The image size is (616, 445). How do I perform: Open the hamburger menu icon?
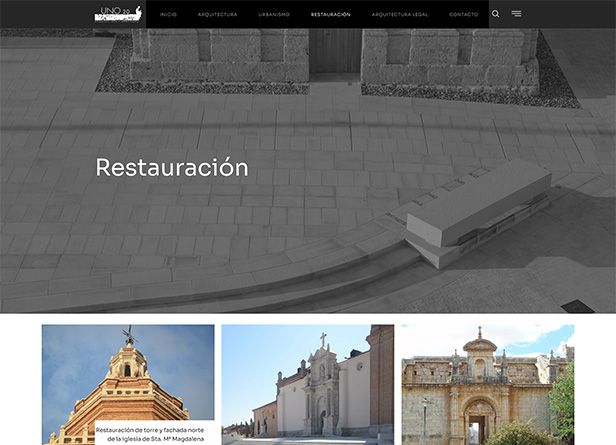[517, 14]
